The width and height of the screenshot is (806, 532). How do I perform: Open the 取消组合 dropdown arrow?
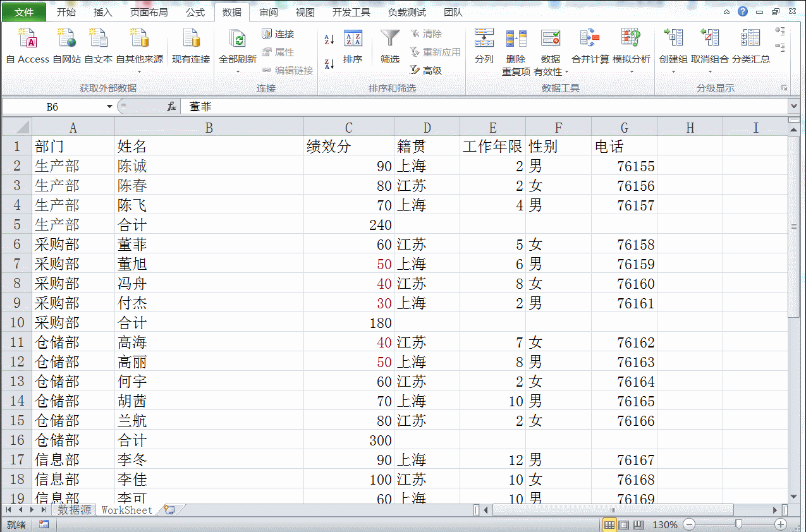[x=710, y=71]
